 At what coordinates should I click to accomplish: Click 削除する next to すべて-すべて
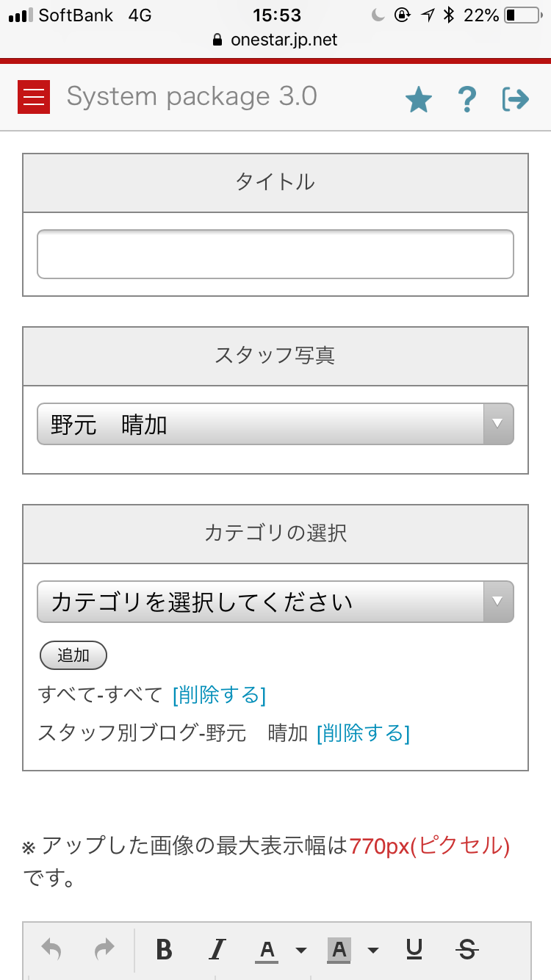tap(219, 694)
